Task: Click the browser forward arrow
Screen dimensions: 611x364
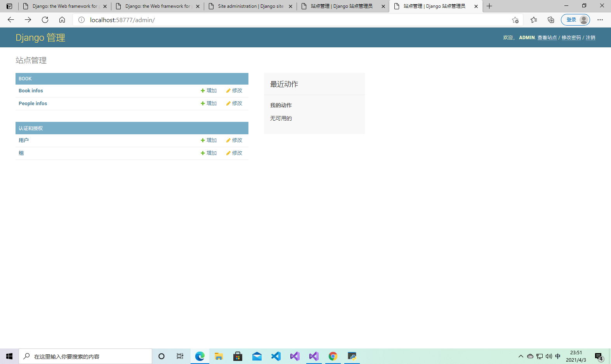Action: tap(28, 20)
